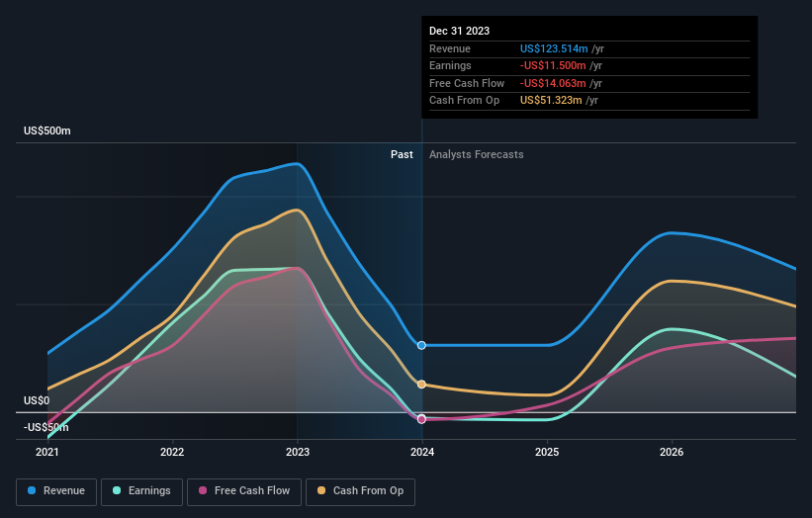Click the 'Cash From Op' row label in tooltip
This screenshot has height=518, width=812.
[465, 101]
